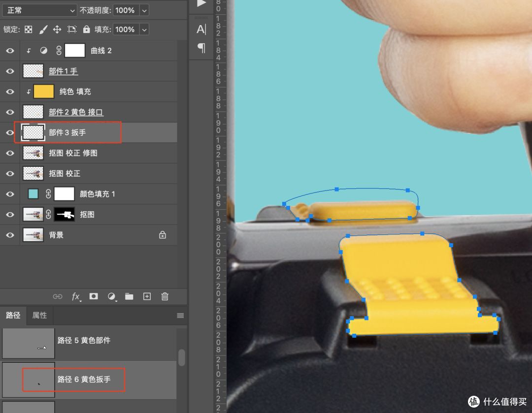Open the 不透明度 opacity dropdown arrow
The image size is (532, 413).
pyautogui.click(x=144, y=10)
